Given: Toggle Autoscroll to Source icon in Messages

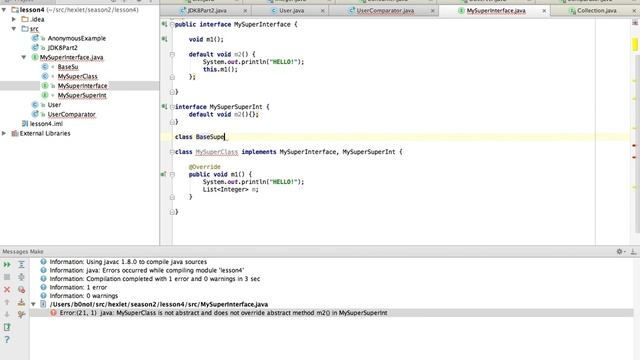Looking at the screenshot, I should (x=21, y=314).
